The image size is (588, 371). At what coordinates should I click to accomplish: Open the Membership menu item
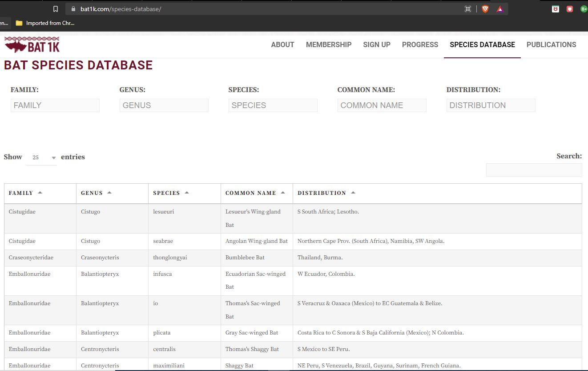pyautogui.click(x=329, y=44)
